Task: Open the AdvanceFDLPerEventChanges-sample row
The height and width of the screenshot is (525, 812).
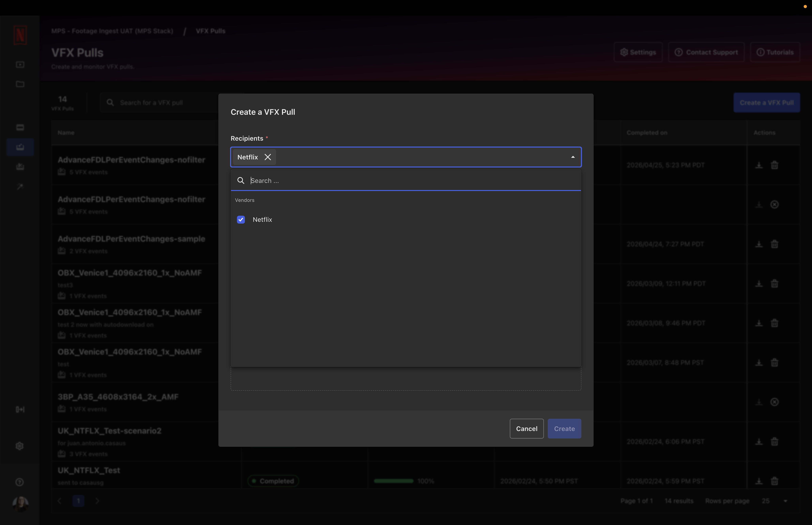Action: click(x=131, y=239)
